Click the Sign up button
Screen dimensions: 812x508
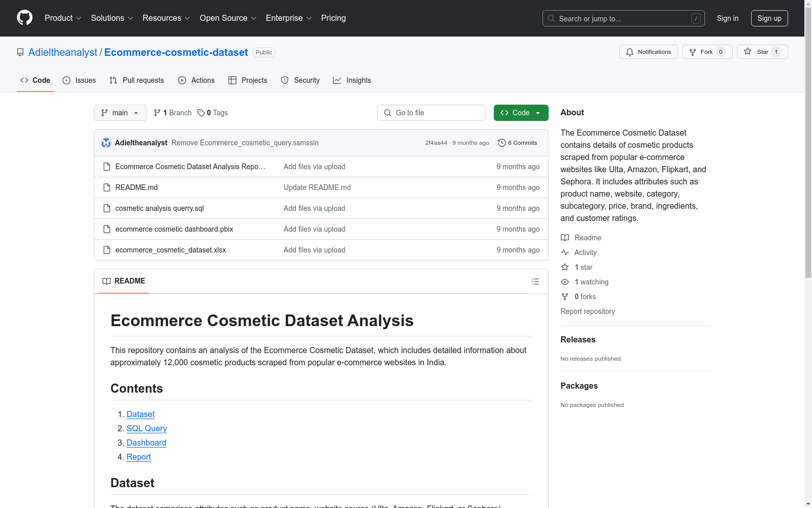769,18
